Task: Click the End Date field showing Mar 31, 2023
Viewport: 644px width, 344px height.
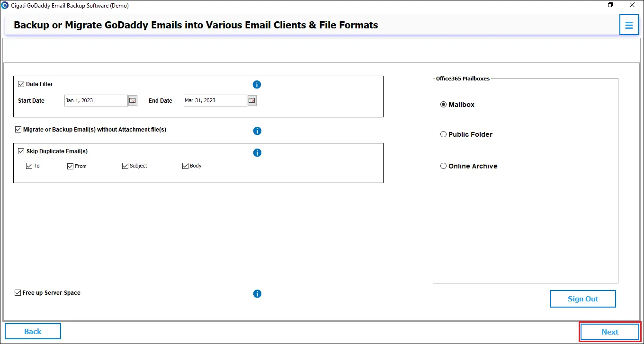Action: click(215, 100)
